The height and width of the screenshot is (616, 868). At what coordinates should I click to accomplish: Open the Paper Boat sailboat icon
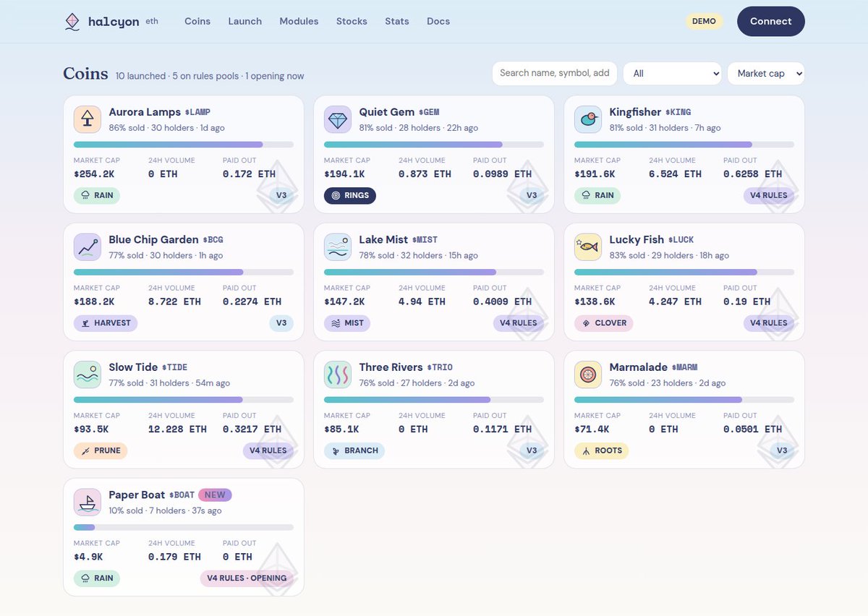point(88,502)
